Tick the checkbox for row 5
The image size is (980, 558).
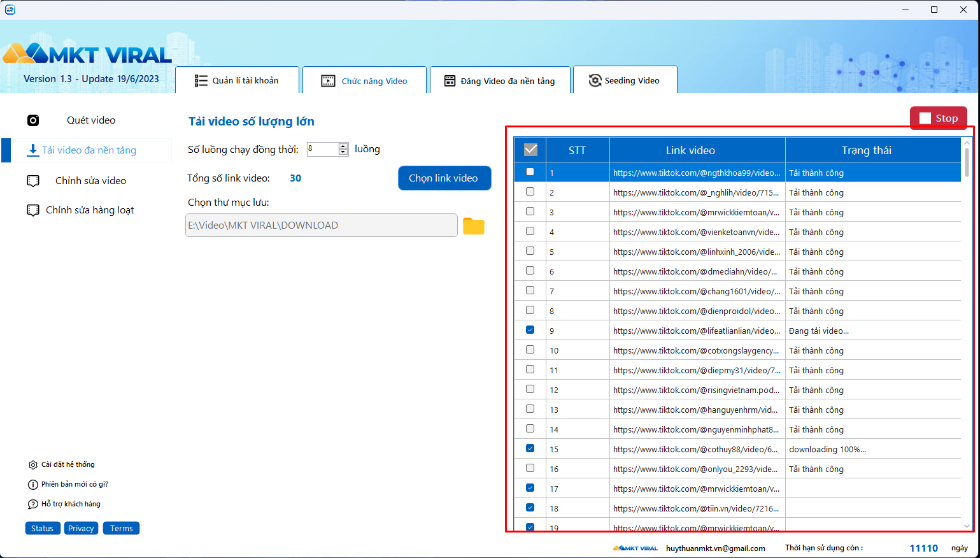[x=530, y=251]
